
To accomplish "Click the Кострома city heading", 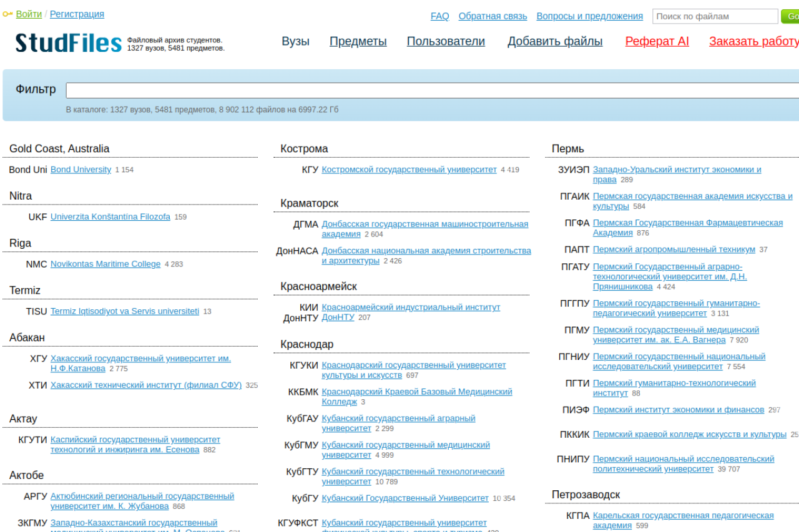I will (x=304, y=148).
